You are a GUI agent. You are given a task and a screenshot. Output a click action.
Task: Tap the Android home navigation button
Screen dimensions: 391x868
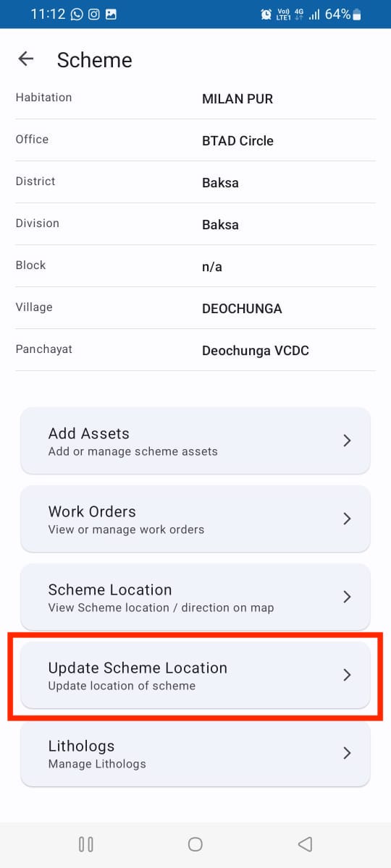point(195,844)
